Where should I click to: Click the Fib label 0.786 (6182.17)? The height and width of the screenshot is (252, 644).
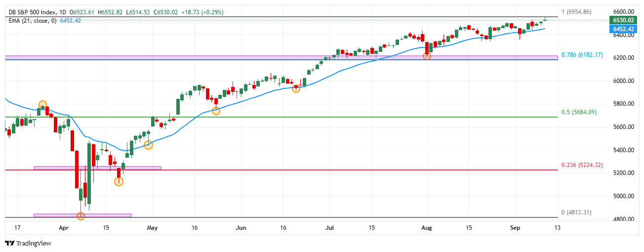point(582,55)
